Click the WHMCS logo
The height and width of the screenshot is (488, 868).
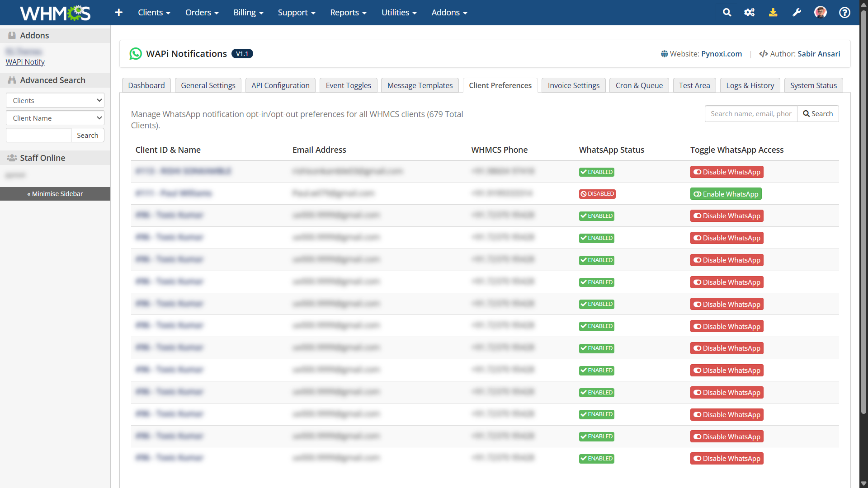55,13
